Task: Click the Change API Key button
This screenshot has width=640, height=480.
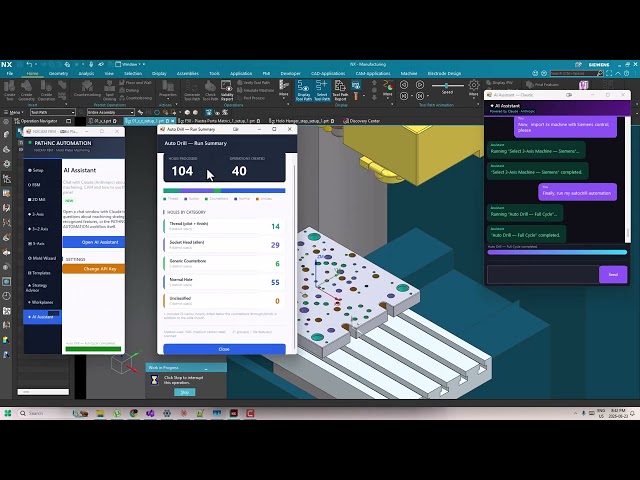Action: click(94, 269)
